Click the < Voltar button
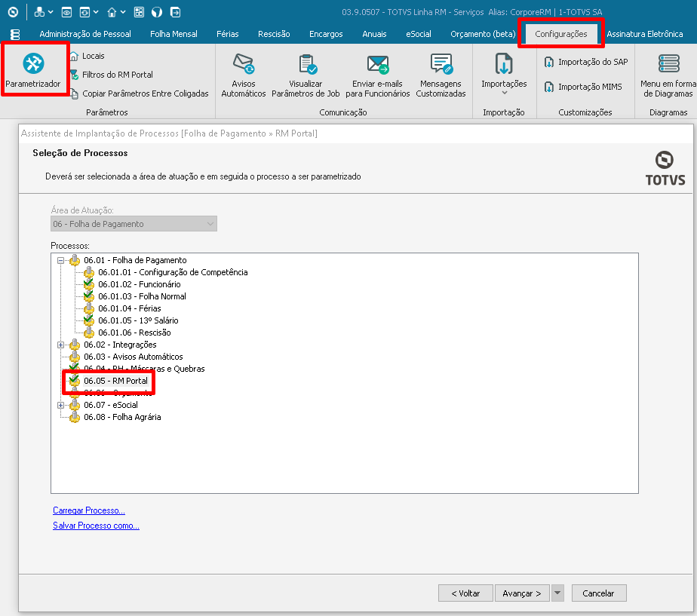Screen dimensions: 697x616 click(465, 593)
